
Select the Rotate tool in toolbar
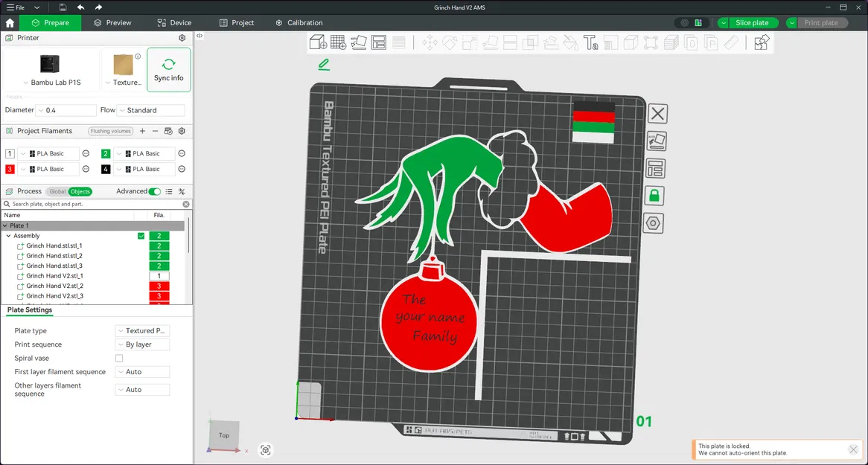pyautogui.click(x=450, y=42)
